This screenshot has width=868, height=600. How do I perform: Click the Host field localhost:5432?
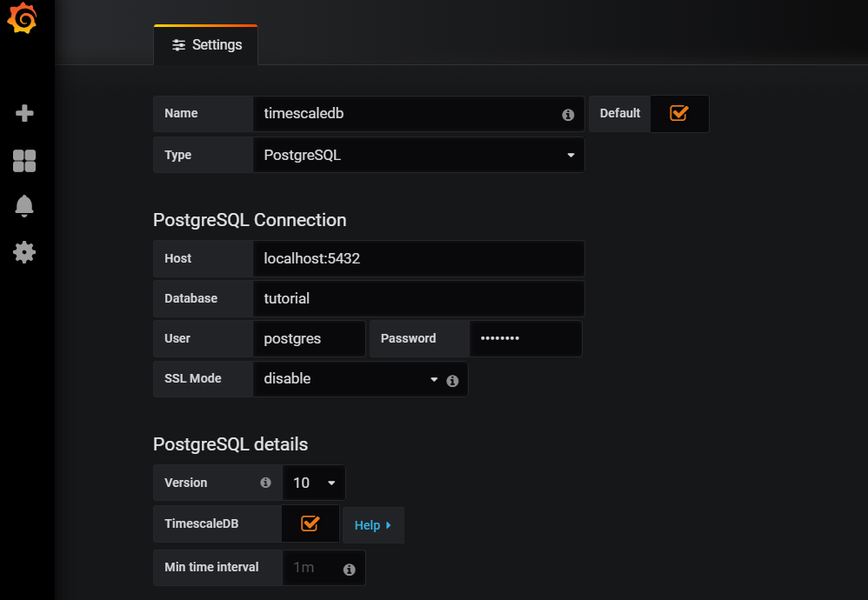[x=418, y=258]
